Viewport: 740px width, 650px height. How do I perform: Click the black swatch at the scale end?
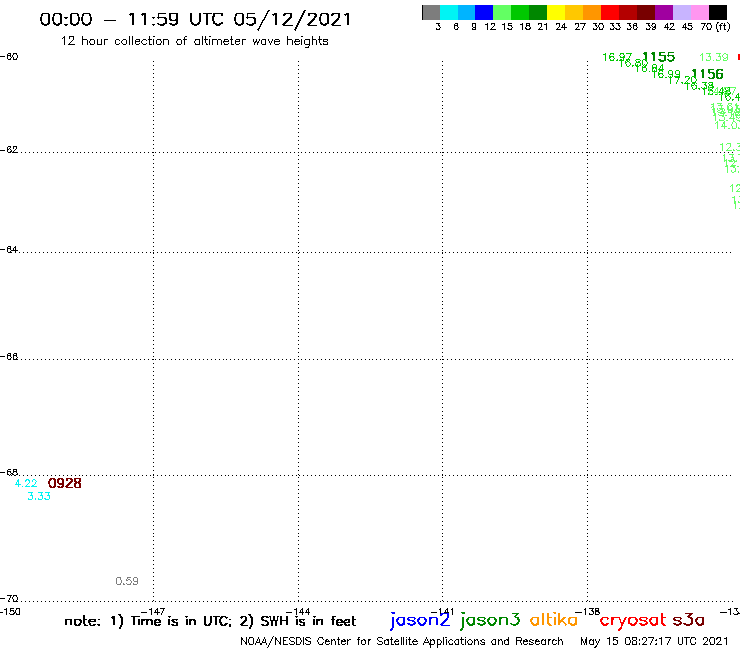tap(718, 12)
